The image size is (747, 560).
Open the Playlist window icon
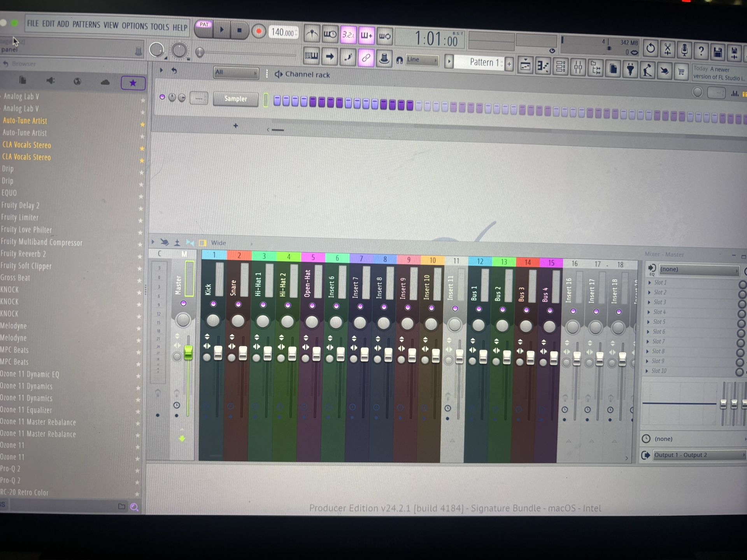tap(525, 66)
